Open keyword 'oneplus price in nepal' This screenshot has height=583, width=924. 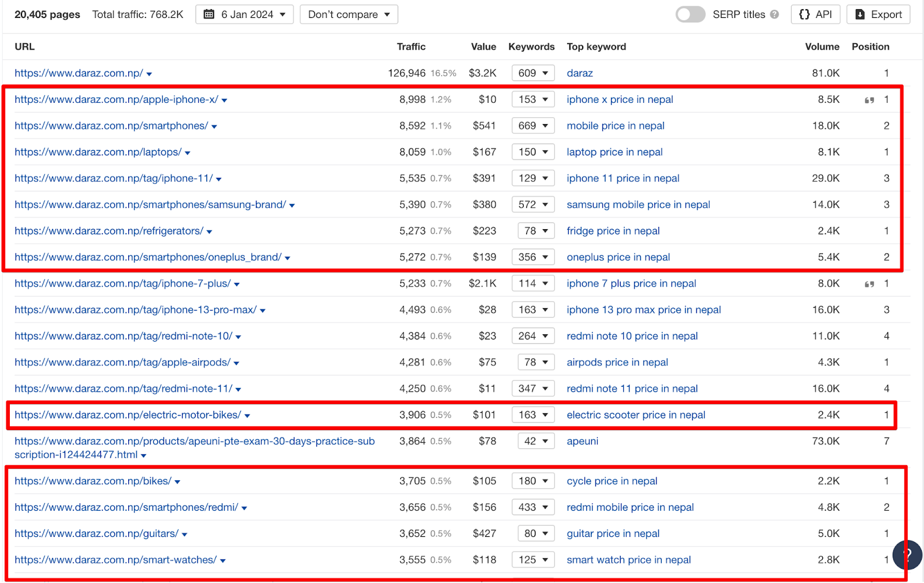click(x=619, y=257)
